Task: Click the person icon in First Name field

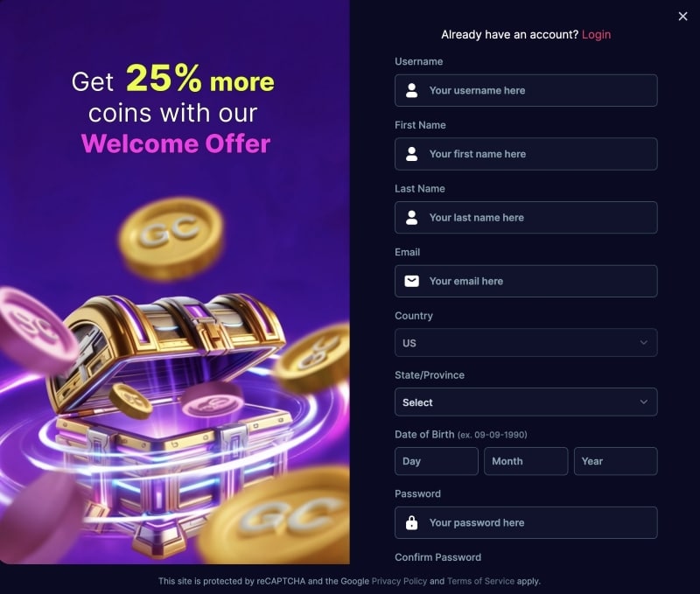Action: 411,154
